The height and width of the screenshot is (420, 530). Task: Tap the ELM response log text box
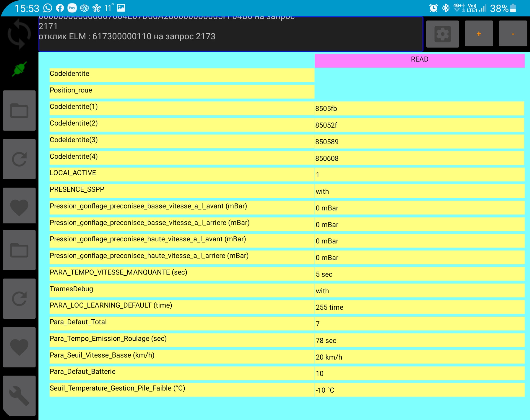tap(231, 34)
